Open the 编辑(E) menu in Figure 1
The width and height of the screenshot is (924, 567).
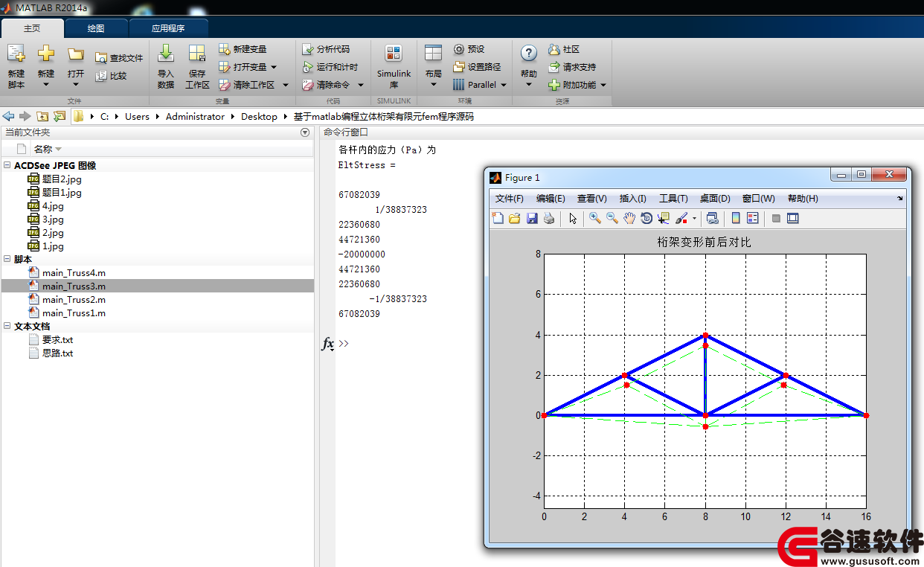(x=551, y=199)
